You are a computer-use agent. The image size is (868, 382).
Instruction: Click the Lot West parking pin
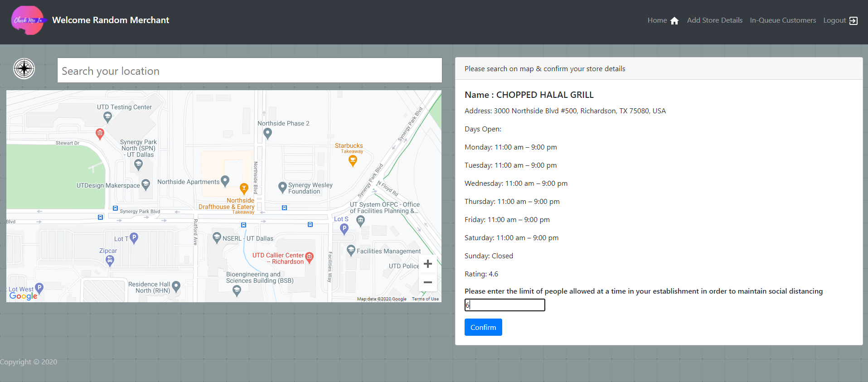pos(39,288)
